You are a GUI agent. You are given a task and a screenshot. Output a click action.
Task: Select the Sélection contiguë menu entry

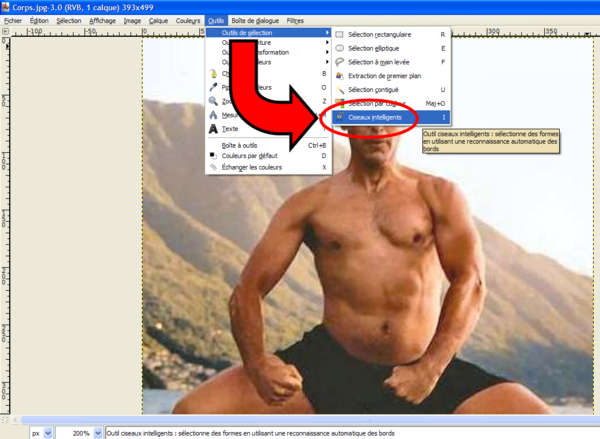coord(391,90)
